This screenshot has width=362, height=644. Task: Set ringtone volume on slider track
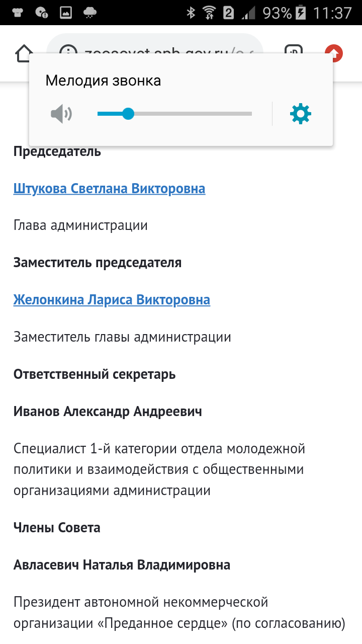(x=174, y=114)
